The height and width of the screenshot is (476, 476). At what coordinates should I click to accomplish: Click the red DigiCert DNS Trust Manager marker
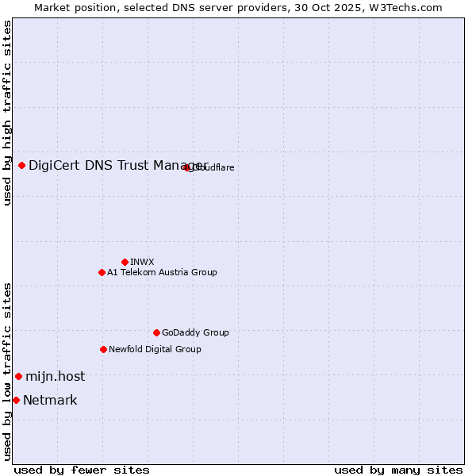coord(21,165)
